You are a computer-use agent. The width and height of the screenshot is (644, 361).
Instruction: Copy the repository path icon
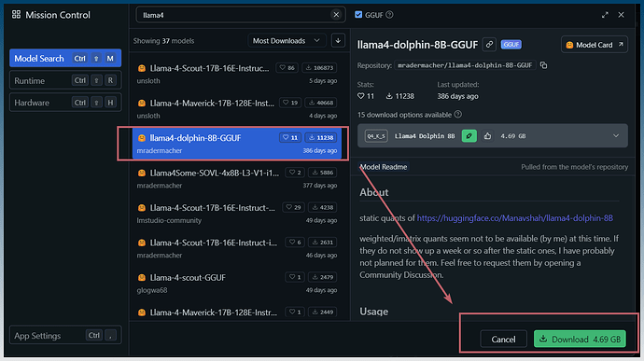tap(544, 65)
